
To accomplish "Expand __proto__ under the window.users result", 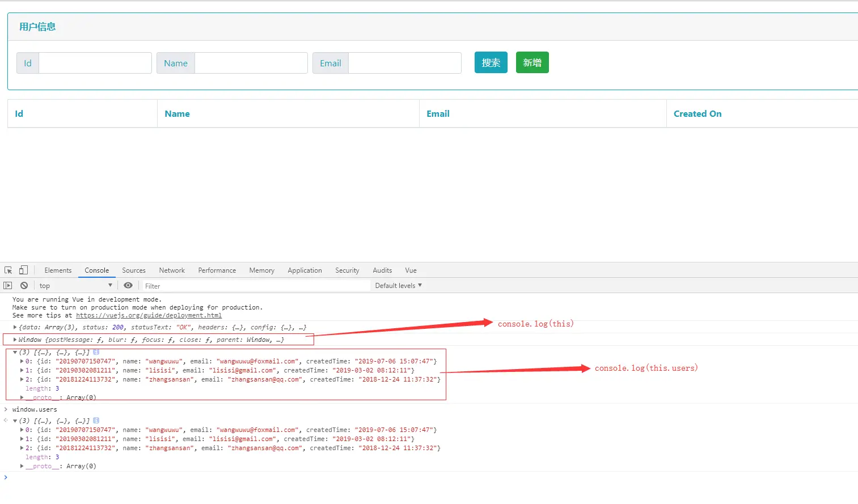I will 22,466.
